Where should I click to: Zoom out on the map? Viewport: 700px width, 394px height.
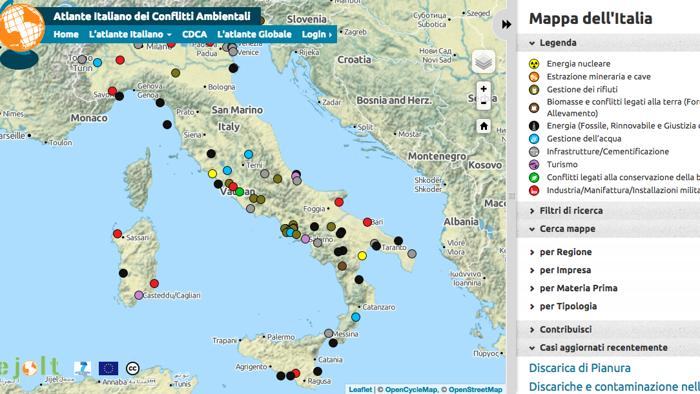point(483,103)
